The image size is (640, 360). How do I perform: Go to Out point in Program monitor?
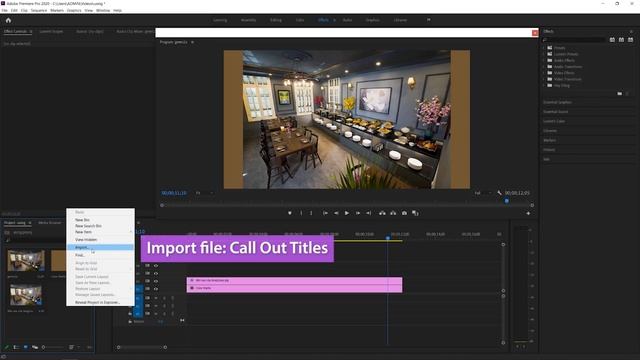(369, 213)
